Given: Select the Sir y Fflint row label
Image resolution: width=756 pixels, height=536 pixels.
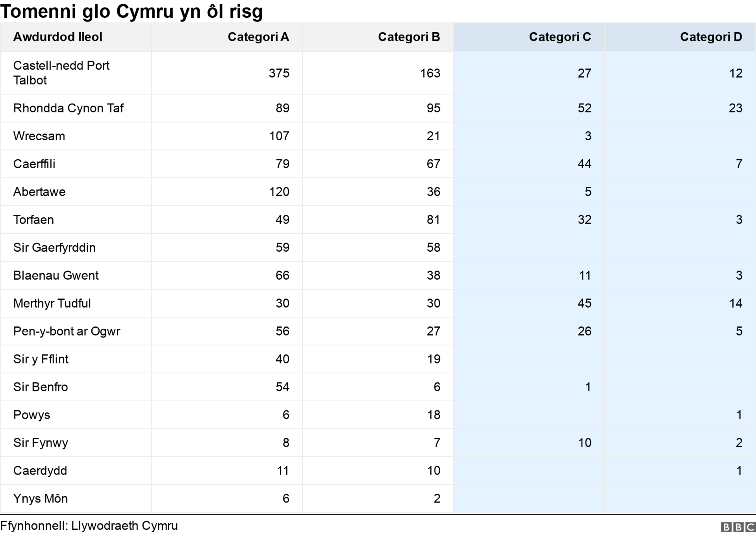Looking at the screenshot, I should coord(41,359).
